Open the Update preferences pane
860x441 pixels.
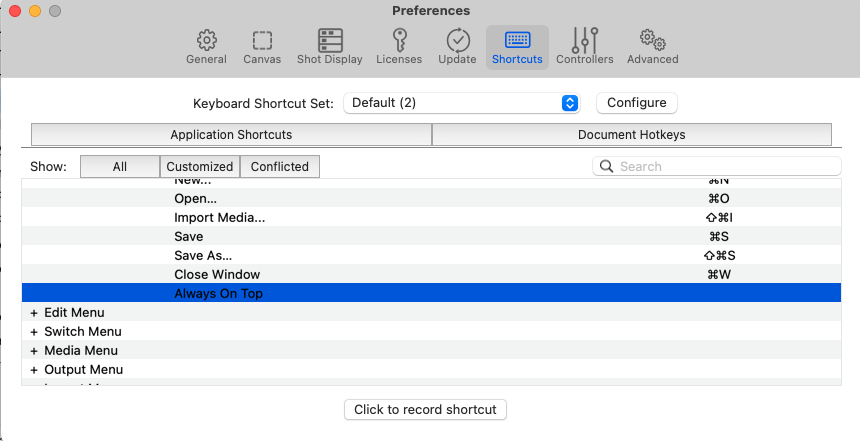point(457,47)
